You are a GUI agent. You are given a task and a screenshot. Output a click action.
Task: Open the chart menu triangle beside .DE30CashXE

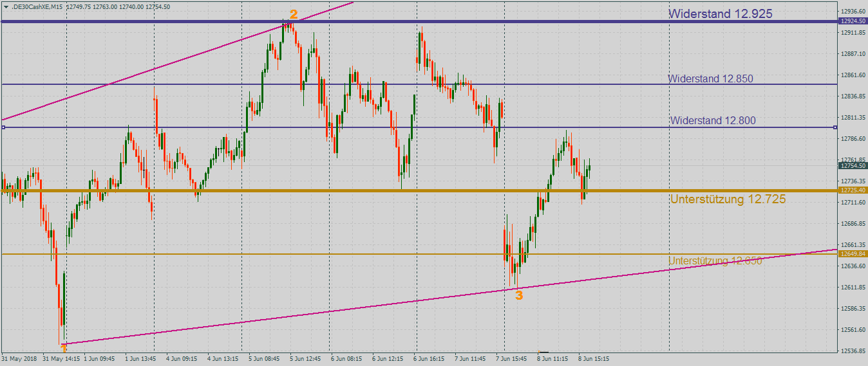(x=6, y=6)
